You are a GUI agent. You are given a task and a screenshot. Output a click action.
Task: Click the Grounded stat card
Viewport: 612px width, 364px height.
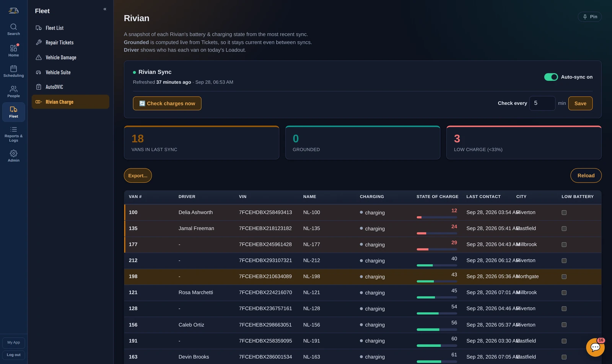click(x=363, y=143)
